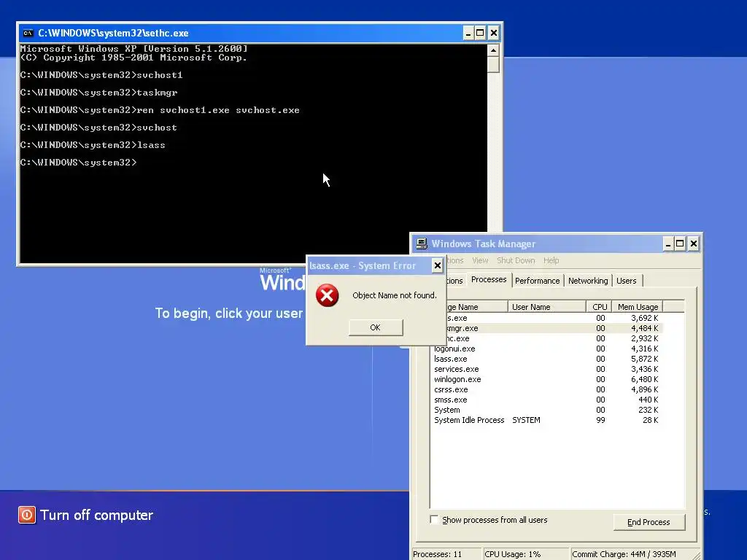Open the Shut Down menu in Task Manager

pyautogui.click(x=516, y=260)
